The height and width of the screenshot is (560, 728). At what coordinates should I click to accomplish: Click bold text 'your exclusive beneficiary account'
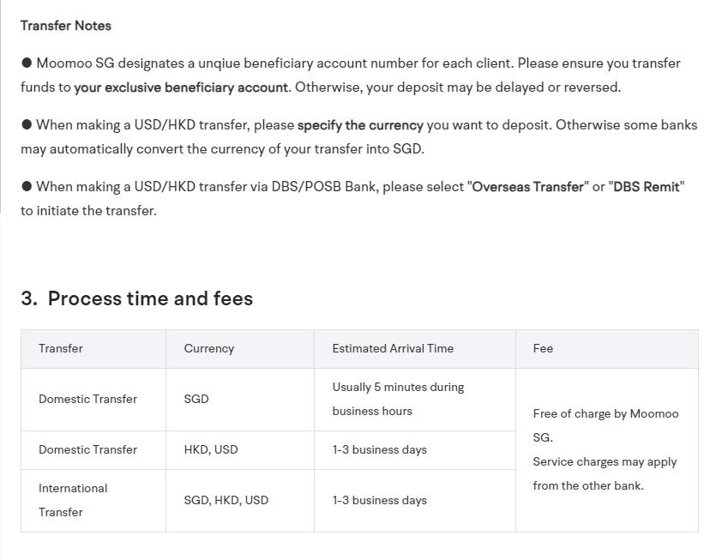(181, 87)
